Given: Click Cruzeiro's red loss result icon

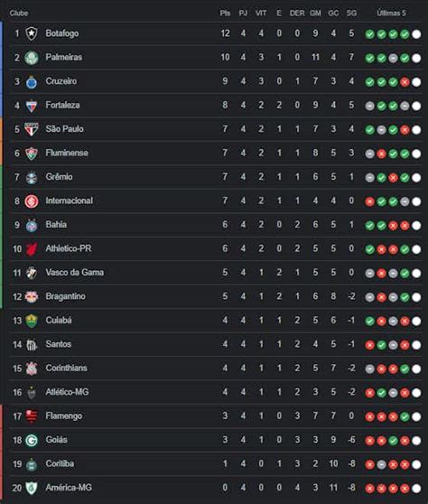Looking at the screenshot, I should click(x=405, y=82).
